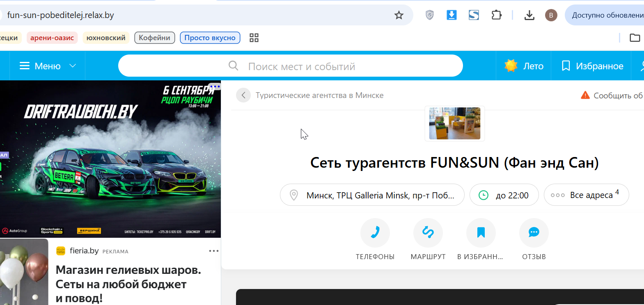This screenshot has height=305, width=644.
Task: Click the blue download extension icon
Action: click(x=451, y=15)
